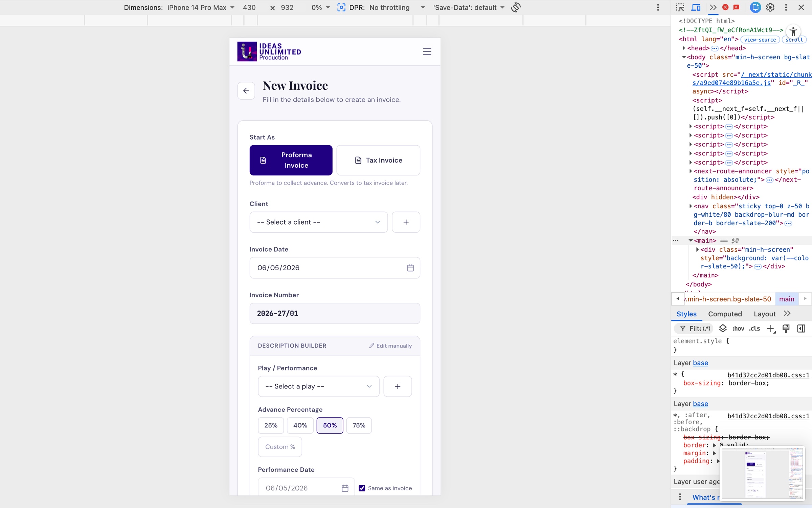Toggle the device toolbar icon in DevTools
This screenshot has width=812, height=508.
click(x=696, y=7)
